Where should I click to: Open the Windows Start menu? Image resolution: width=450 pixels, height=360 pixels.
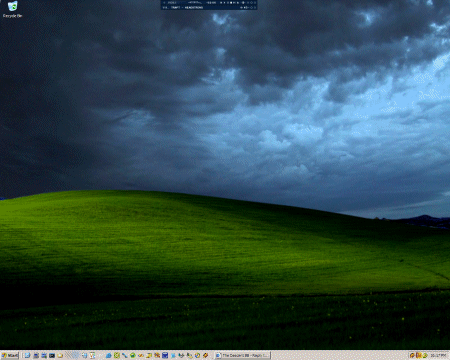coord(10,356)
